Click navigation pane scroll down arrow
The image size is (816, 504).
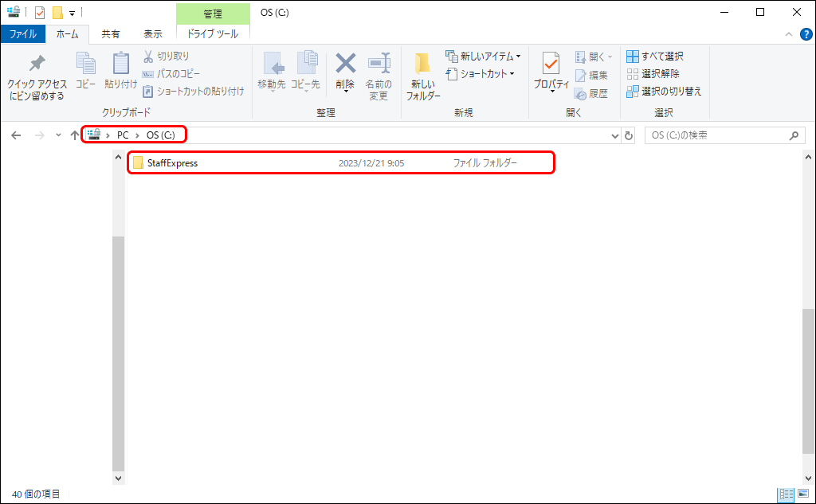(x=118, y=478)
